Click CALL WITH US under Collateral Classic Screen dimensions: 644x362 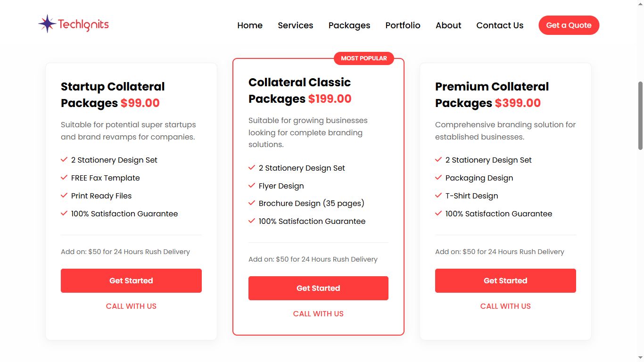click(318, 314)
